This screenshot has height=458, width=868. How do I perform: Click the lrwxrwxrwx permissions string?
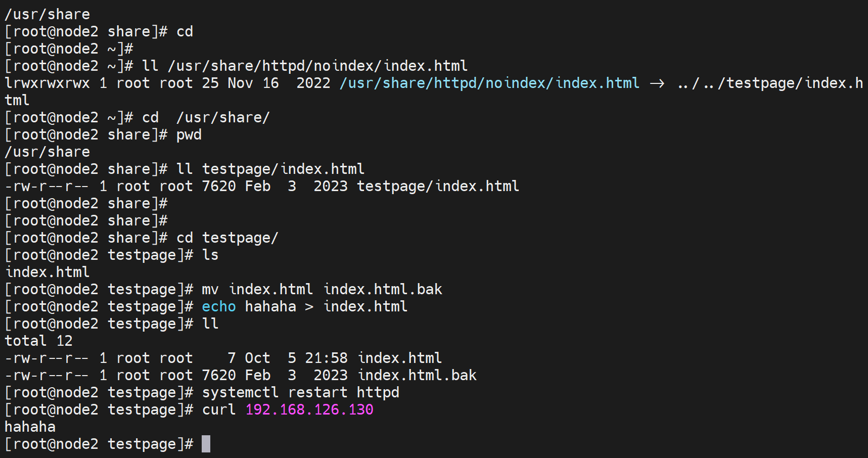pyautogui.click(x=47, y=83)
